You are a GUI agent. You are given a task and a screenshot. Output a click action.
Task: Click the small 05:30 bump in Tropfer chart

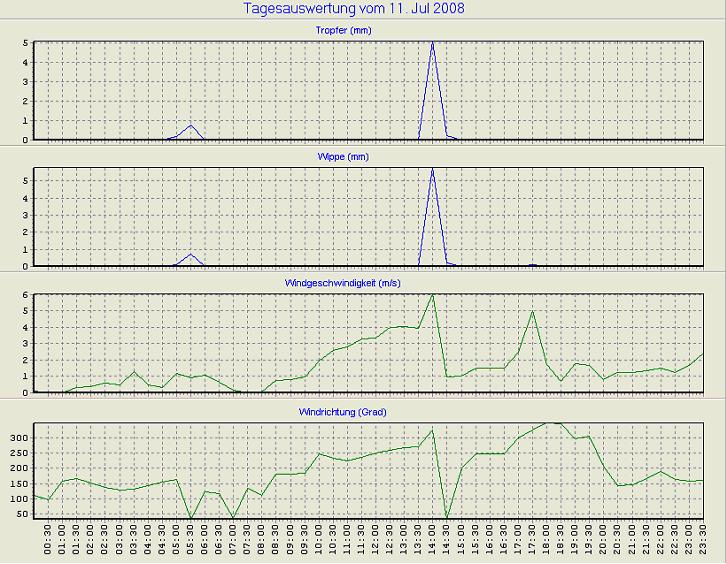point(190,126)
